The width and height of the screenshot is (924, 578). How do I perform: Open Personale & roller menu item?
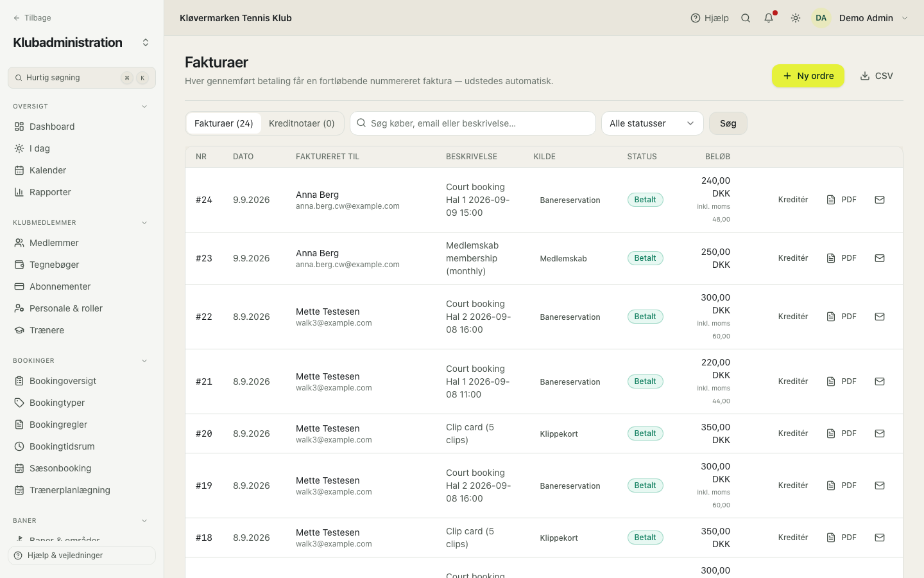pyautogui.click(x=81, y=308)
